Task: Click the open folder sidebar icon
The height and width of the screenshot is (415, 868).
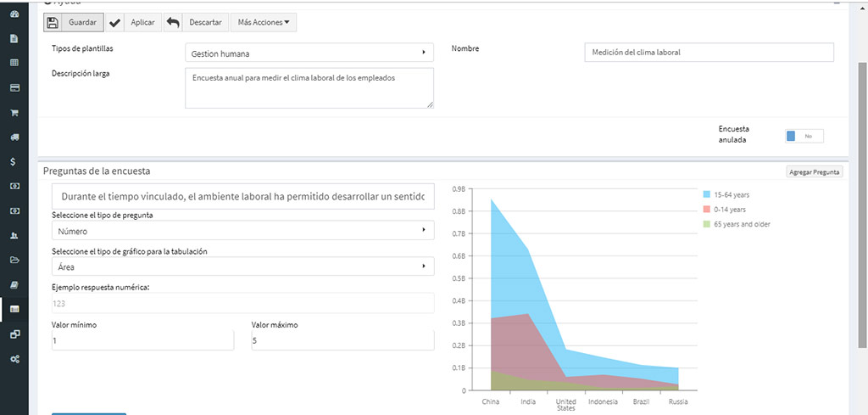Action: coord(14,260)
